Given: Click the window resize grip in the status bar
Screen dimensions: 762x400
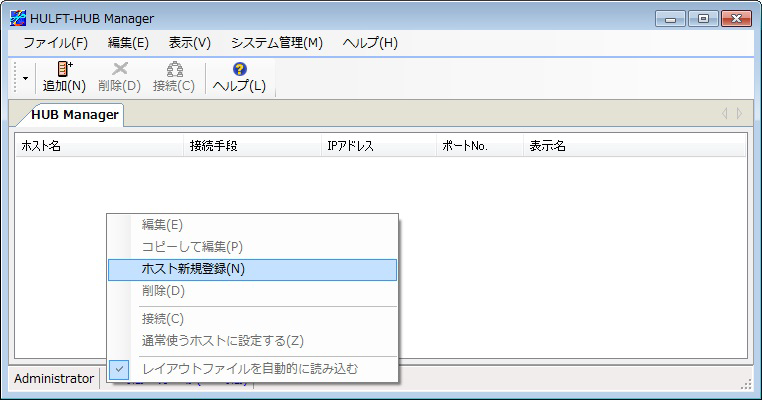Looking at the screenshot, I should [x=746, y=384].
